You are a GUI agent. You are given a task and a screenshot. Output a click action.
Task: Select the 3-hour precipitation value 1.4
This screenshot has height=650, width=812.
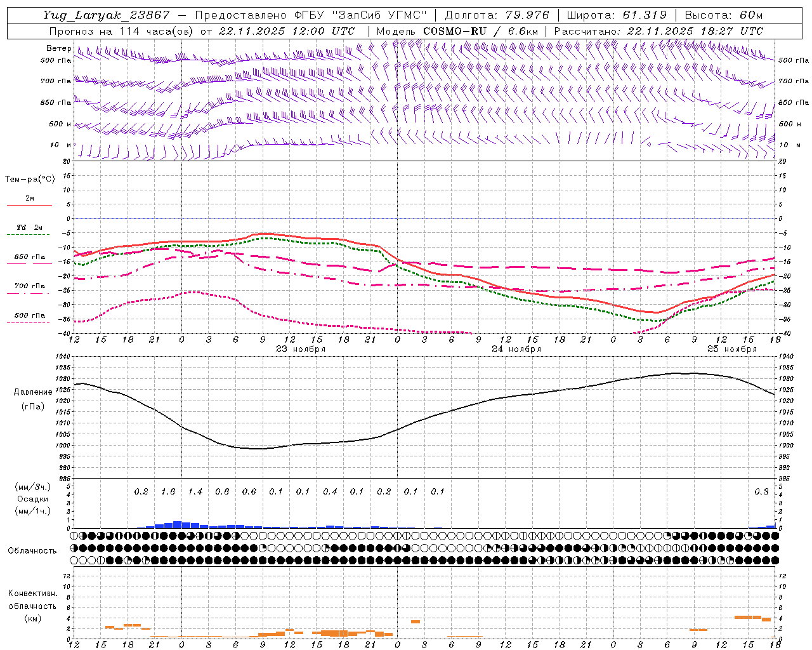pos(195,492)
